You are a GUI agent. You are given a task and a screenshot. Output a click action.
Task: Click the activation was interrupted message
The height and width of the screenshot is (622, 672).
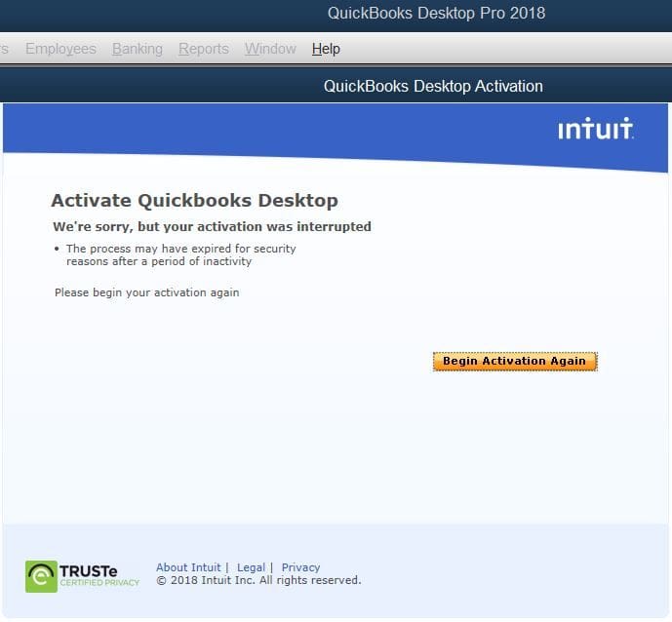click(212, 226)
